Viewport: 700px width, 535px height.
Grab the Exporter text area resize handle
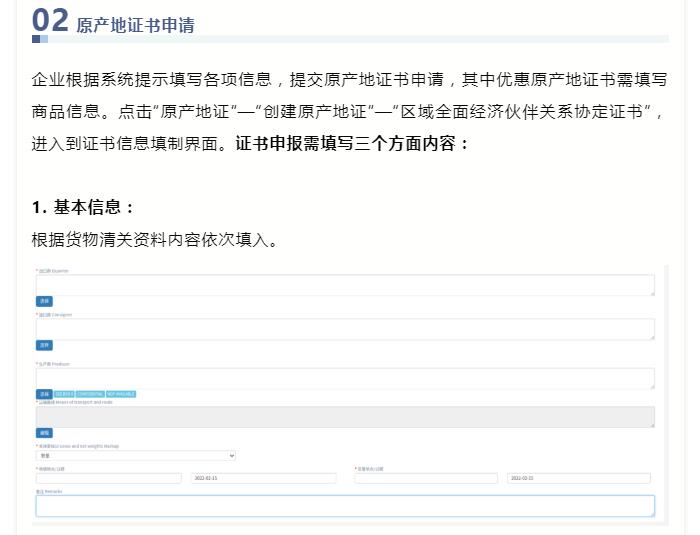tap(651, 293)
